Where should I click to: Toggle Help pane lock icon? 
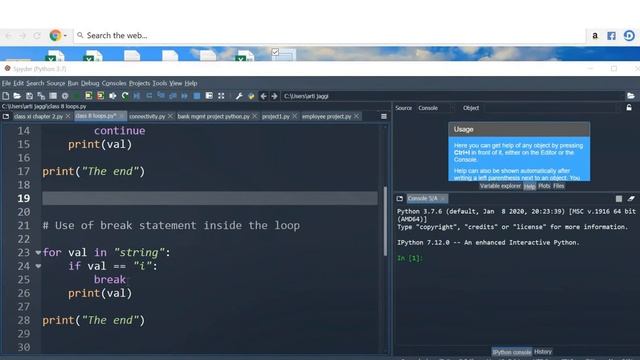pos(629,107)
